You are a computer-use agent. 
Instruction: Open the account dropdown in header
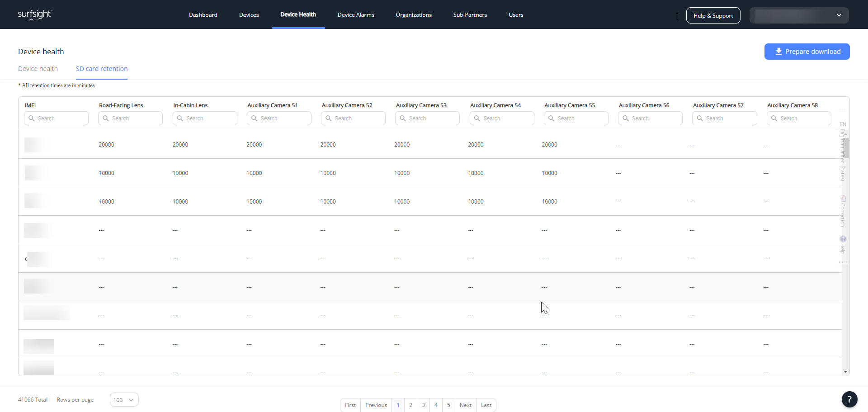click(x=799, y=15)
